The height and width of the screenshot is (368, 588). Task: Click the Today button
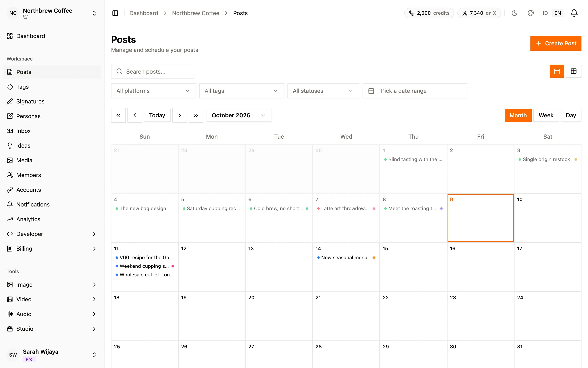(x=157, y=115)
